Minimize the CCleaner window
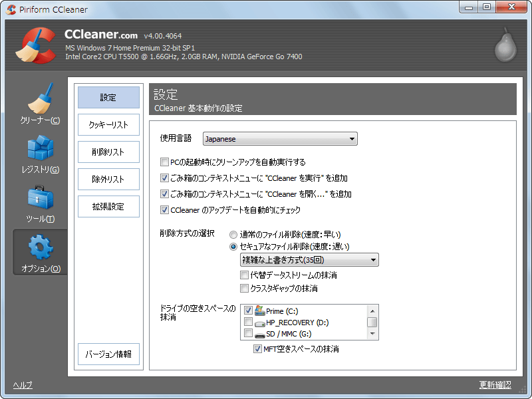 (x=469, y=7)
